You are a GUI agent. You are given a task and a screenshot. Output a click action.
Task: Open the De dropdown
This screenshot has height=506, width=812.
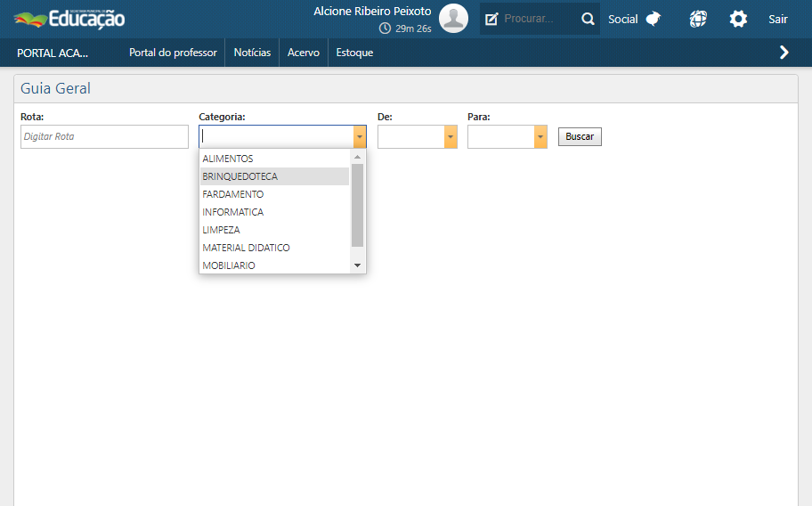[451, 136]
